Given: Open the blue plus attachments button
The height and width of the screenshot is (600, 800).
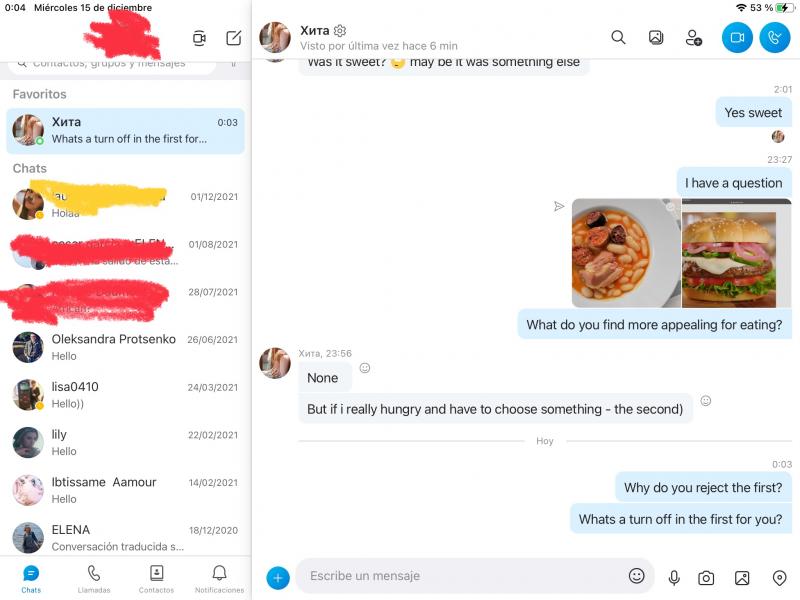Looking at the screenshot, I should (278, 577).
